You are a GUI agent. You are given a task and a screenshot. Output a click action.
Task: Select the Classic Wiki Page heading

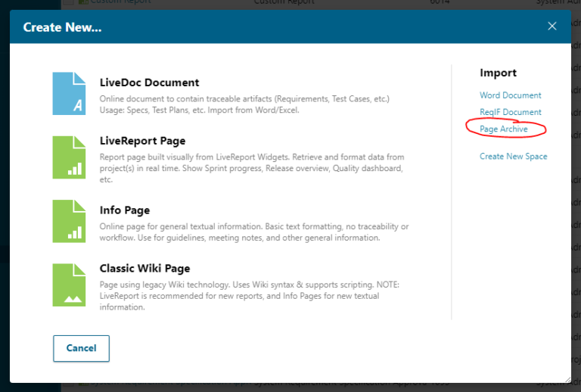coord(144,269)
